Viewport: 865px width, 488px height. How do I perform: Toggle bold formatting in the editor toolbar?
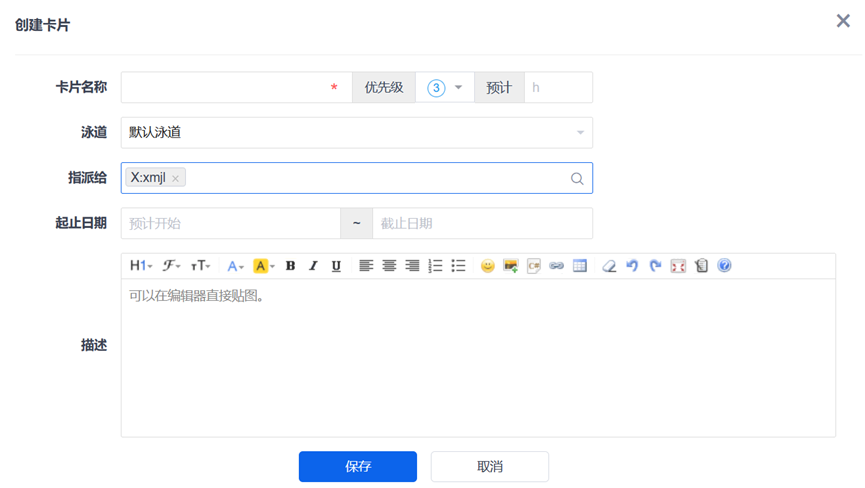click(x=290, y=266)
